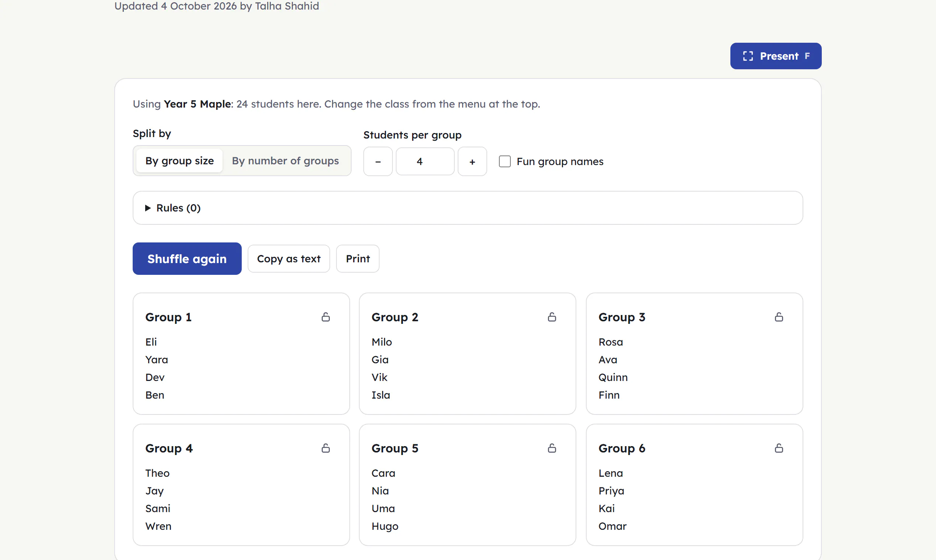
Task: Lock Group 1 with its padlock icon
Action: pos(326,317)
